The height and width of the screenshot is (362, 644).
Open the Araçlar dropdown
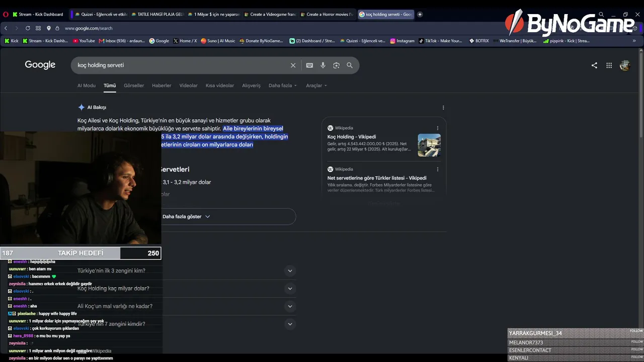pos(316,85)
